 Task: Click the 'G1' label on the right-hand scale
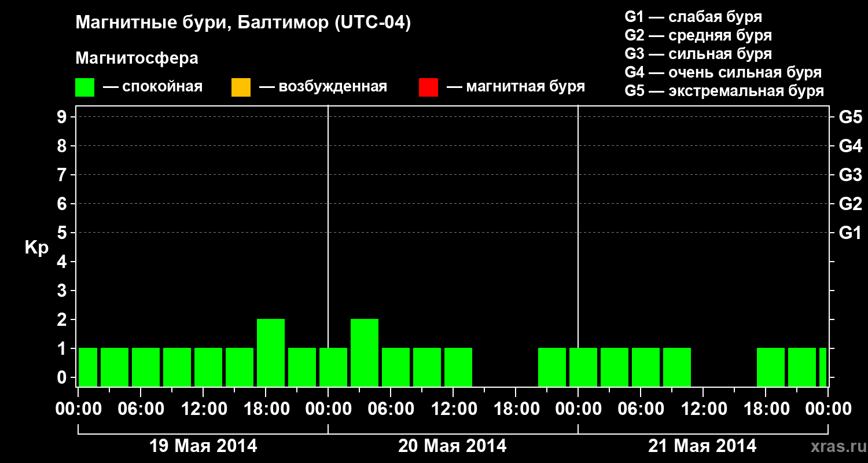coord(851,233)
